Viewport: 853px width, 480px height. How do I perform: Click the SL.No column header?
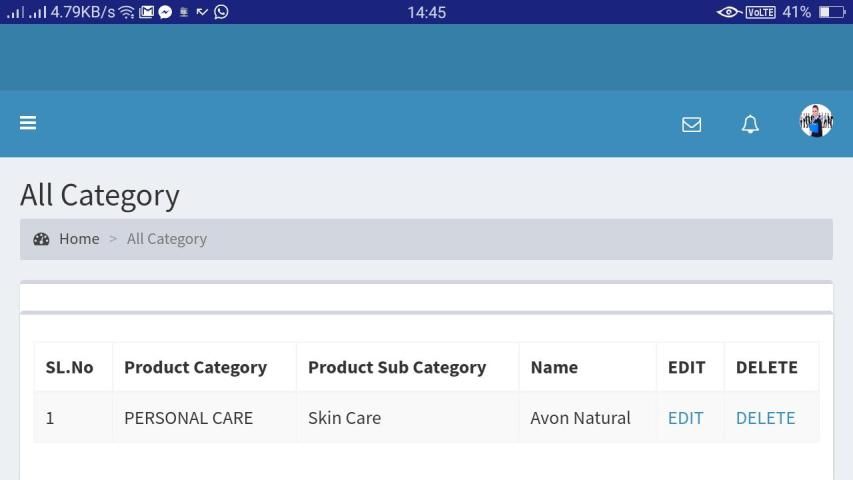point(69,367)
